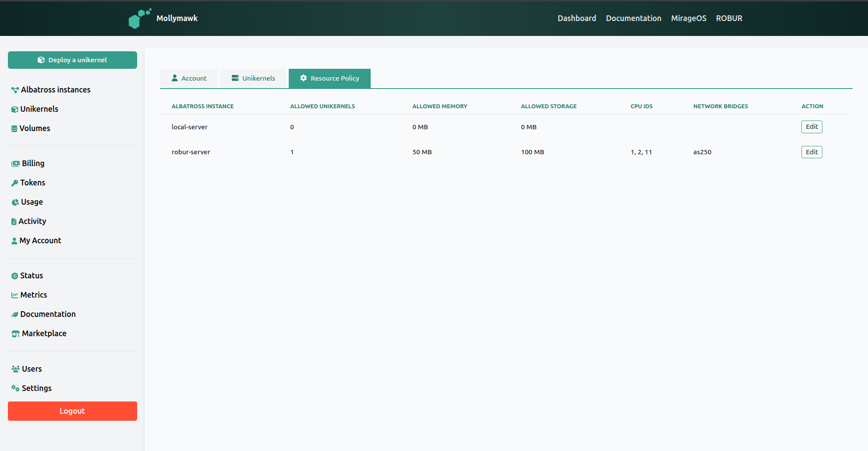Click the Volumes stack icon
Screen dimensions: 868x451
click(x=14, y=128)
